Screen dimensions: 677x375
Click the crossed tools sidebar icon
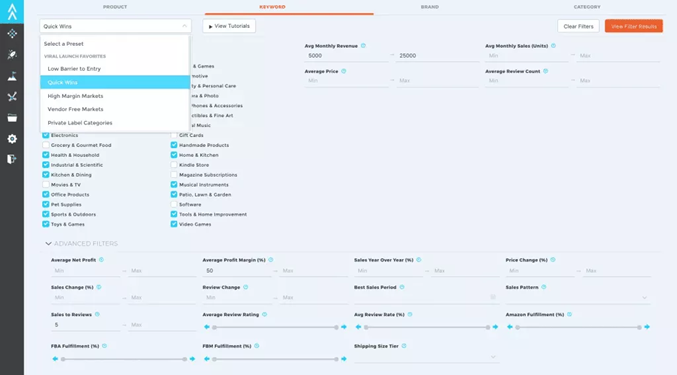[x=12, y=97]
